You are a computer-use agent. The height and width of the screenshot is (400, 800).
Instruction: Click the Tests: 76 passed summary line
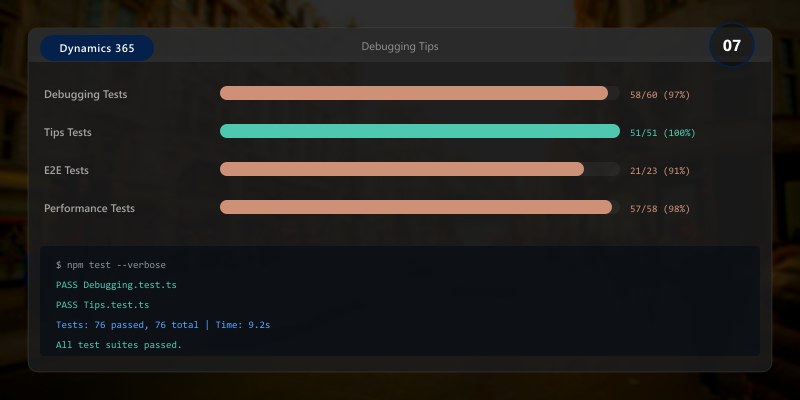163,324
